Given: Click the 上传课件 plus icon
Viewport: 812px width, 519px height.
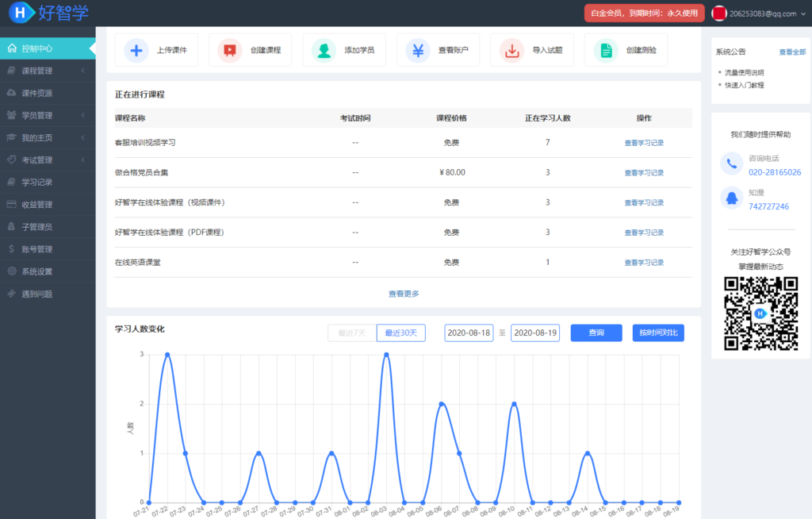Looking at the screenshot, I should 136,50.
